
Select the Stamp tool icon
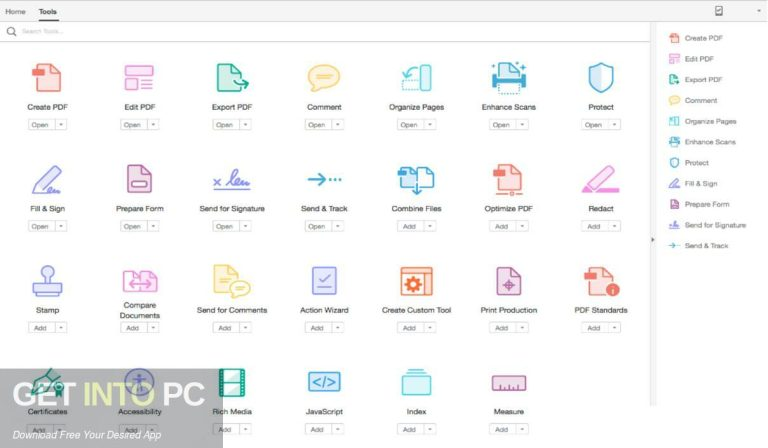point(47,281)
